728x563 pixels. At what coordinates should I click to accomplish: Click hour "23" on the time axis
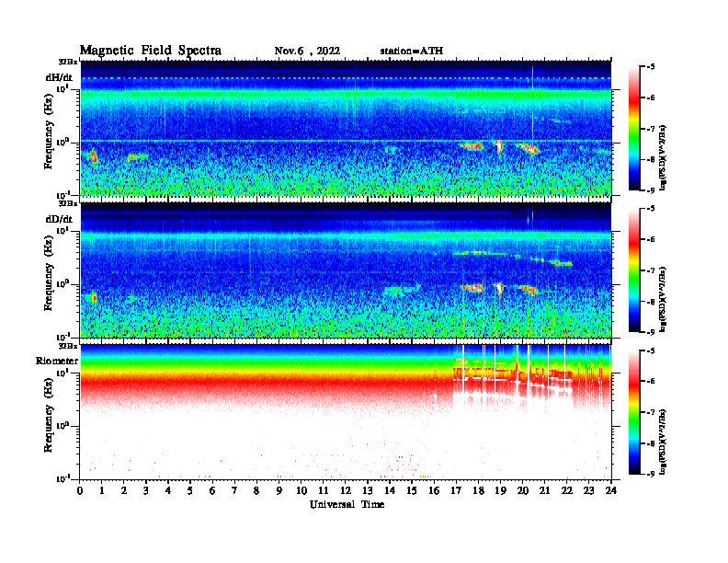pyautogui.click(x=589, y=490)
